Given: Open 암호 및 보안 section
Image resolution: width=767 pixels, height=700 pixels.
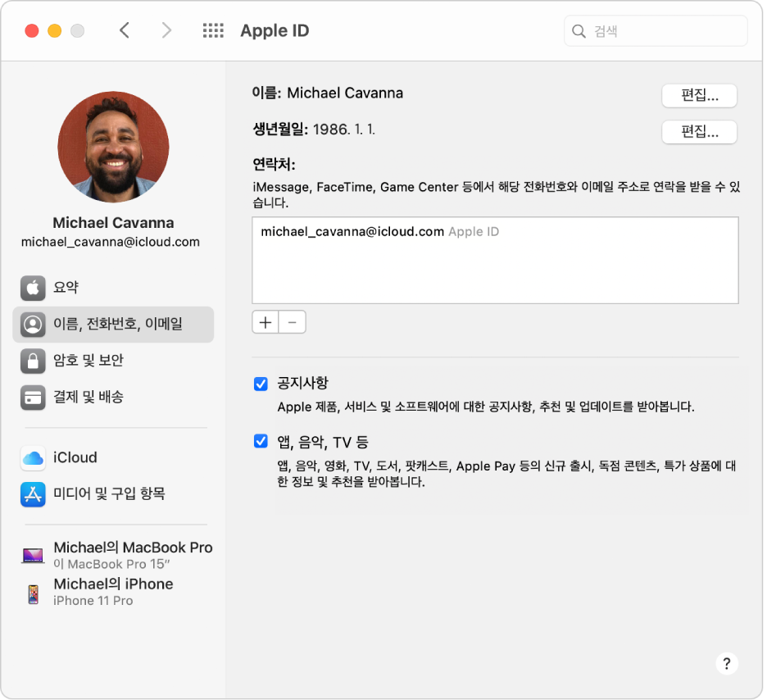Looking at the screenshot, I should point(113,361).
